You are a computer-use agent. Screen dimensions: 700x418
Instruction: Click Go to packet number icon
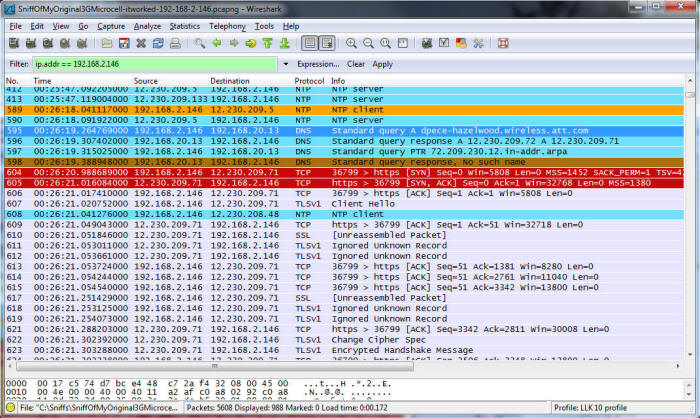tap(251, 43)
